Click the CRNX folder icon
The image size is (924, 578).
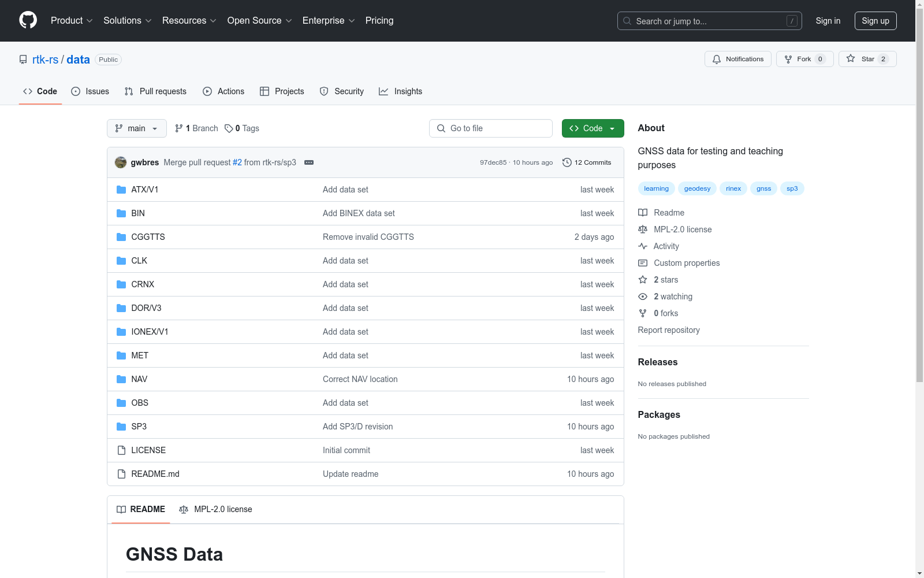121,284
